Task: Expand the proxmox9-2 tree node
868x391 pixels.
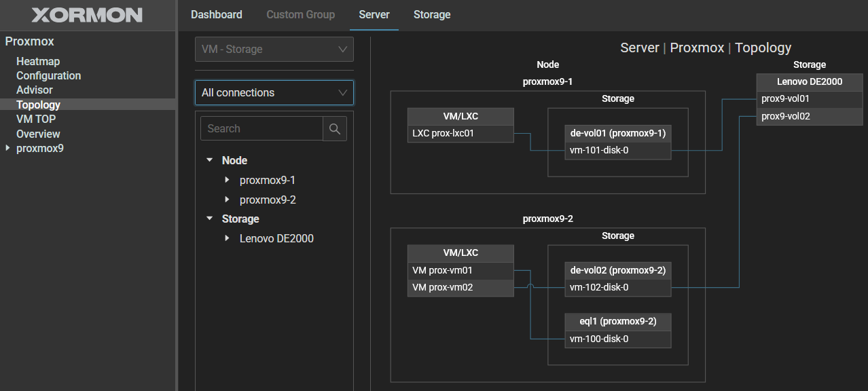Action: pyautogui.click(x=227, y=200)
